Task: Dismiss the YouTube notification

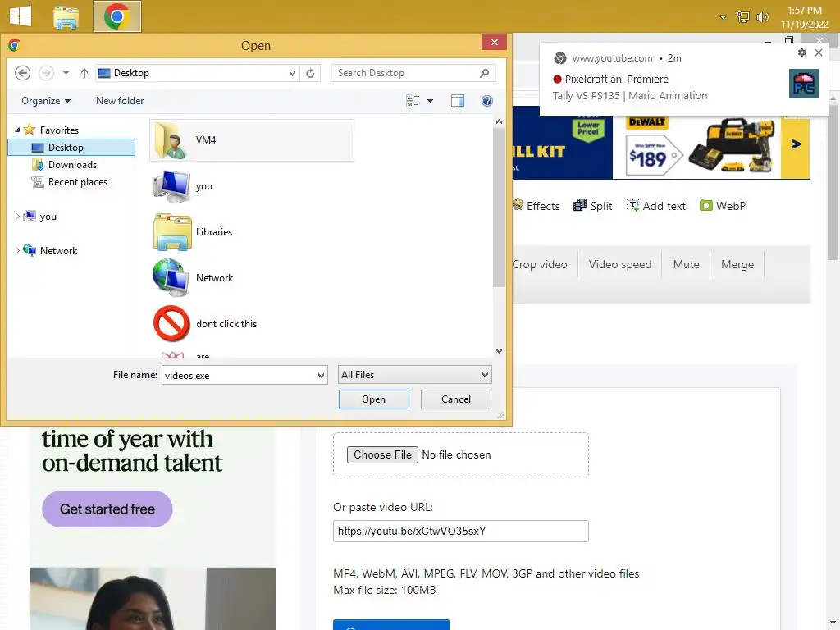Action: tap(819, 52)
